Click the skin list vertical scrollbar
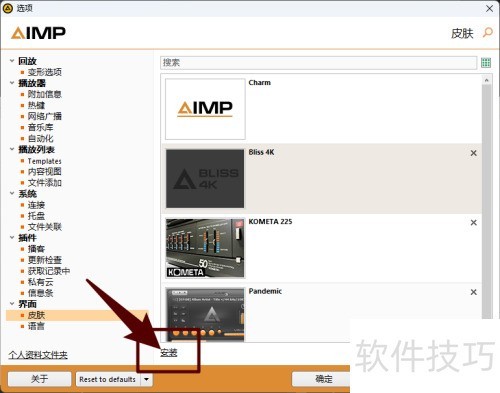Screen dimensions: 500x393 pos(486,202)
